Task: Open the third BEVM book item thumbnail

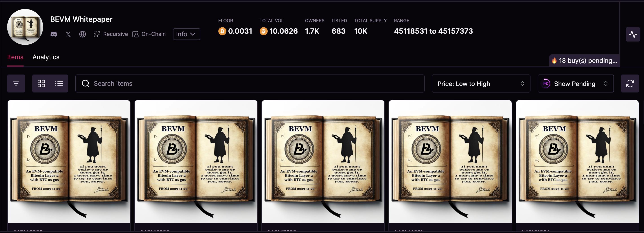Action: (x=323, y=161)
